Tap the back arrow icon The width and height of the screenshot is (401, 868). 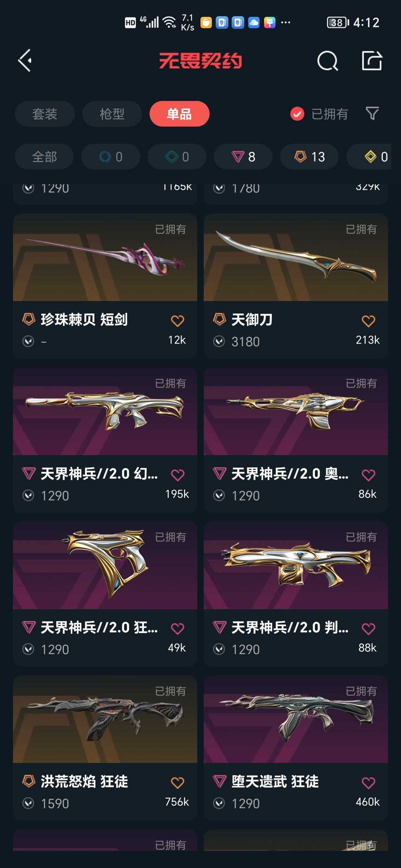pos(25,61)
